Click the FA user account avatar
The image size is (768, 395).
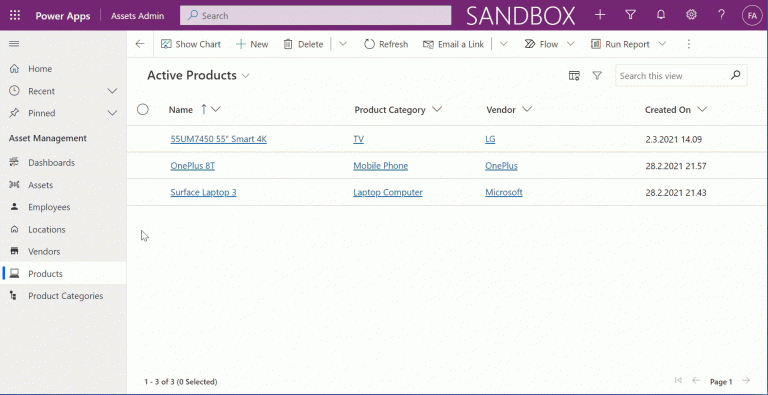point(751,15)
